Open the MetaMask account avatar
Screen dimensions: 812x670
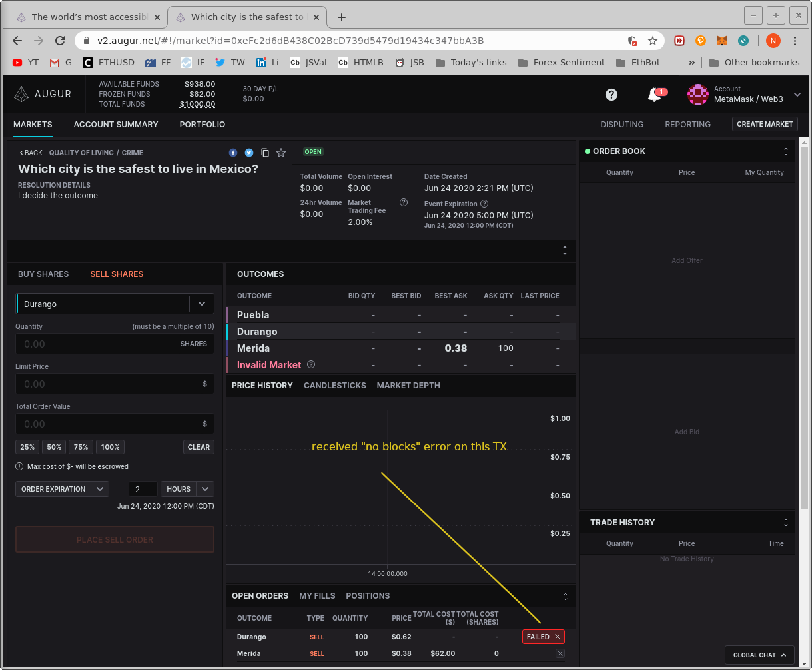[x=697, y=94]
